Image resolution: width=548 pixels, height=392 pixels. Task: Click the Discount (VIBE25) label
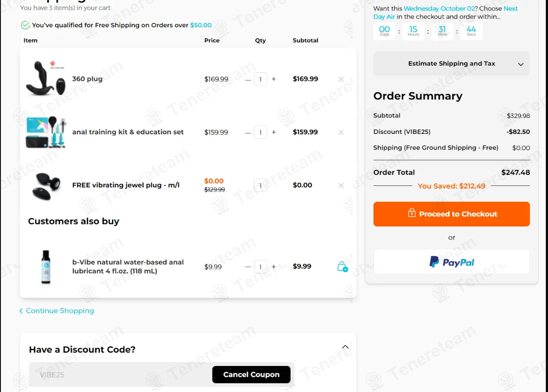(402, 132)
